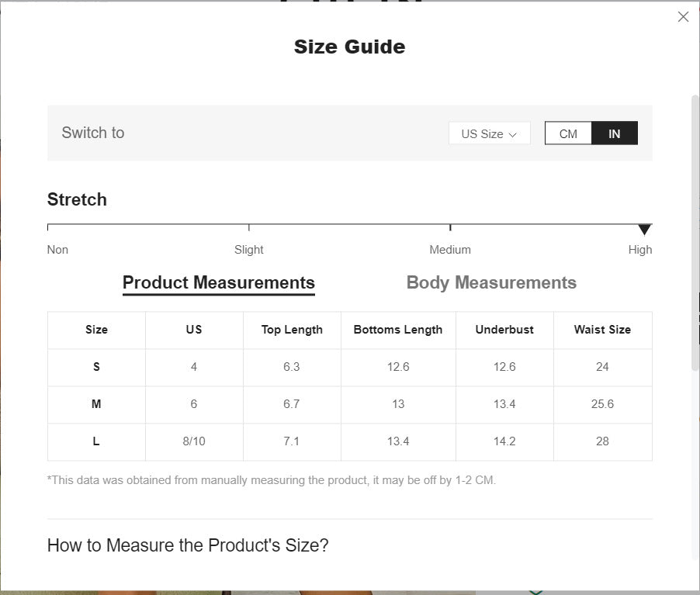The image size is (700, 595).
Task: Click the Slight stretch label
Action: pyautogui.click(x=249, y=250)
